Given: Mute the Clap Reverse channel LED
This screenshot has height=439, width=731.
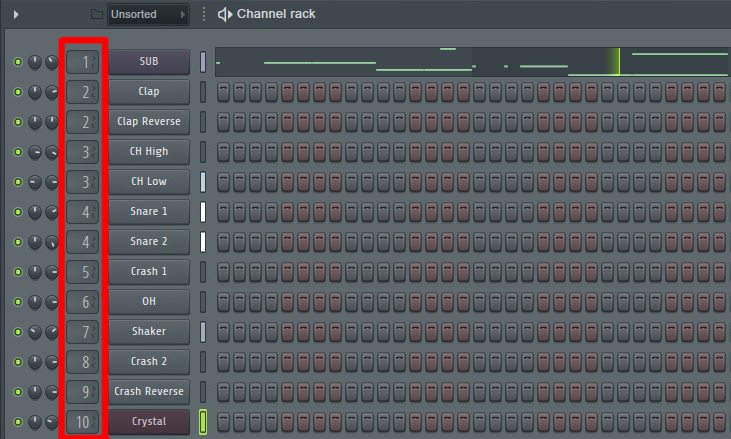Looking at the screenshot, I should [x=18, y=122].
